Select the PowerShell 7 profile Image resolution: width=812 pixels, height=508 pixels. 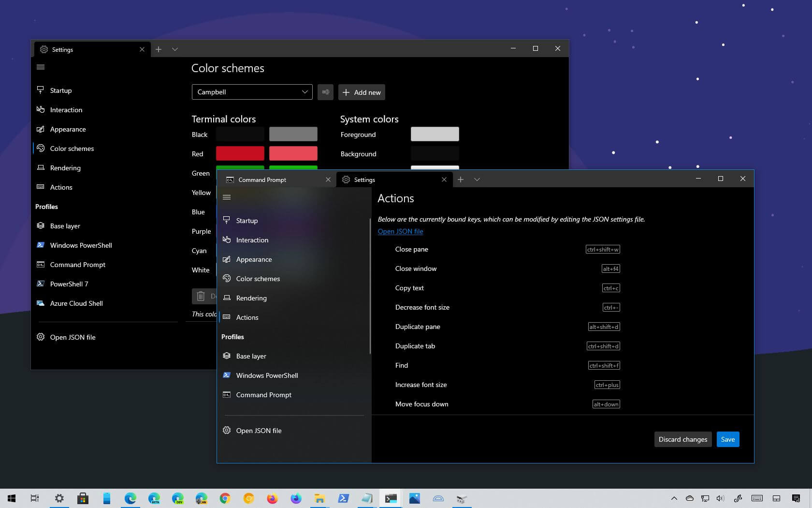tap(70, 284)
